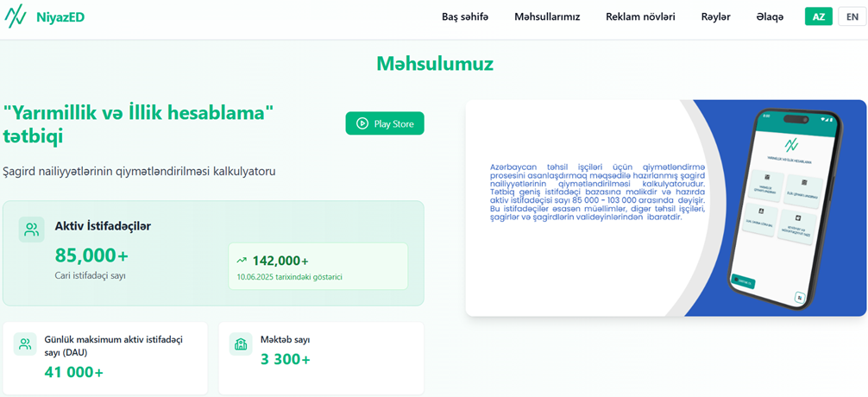Select the 142,000+ indicator card
Screen dimensions: 868x397
[318, 266]
